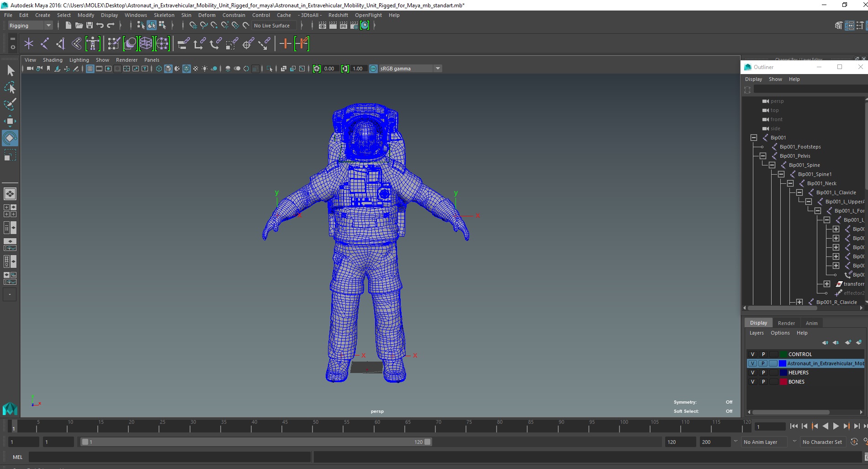The height and width of the screenshot is (469, 868).
Task: Redo the action with redo arrow
Action: point(111,26)
